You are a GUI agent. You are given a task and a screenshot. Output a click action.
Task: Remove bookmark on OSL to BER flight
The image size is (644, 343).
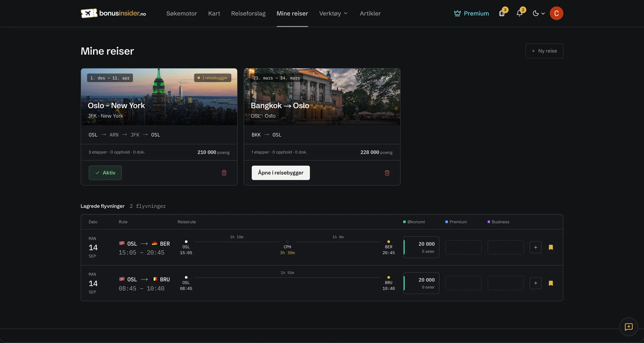551,247
